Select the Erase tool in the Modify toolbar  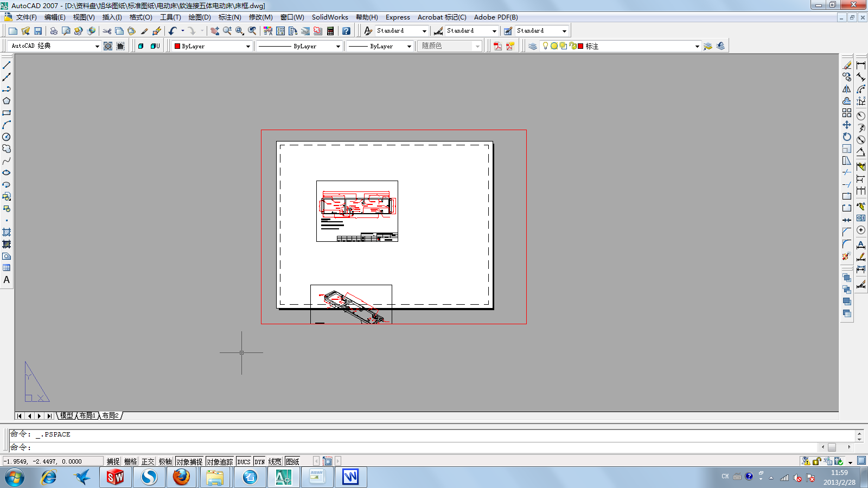tap(847, 65)
